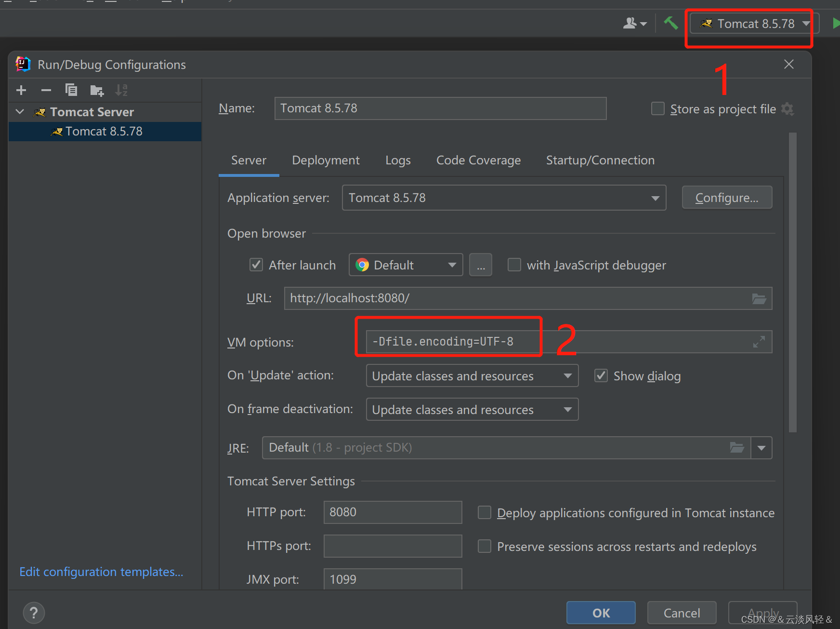Open the Code Coverage tab

point(478,160)
